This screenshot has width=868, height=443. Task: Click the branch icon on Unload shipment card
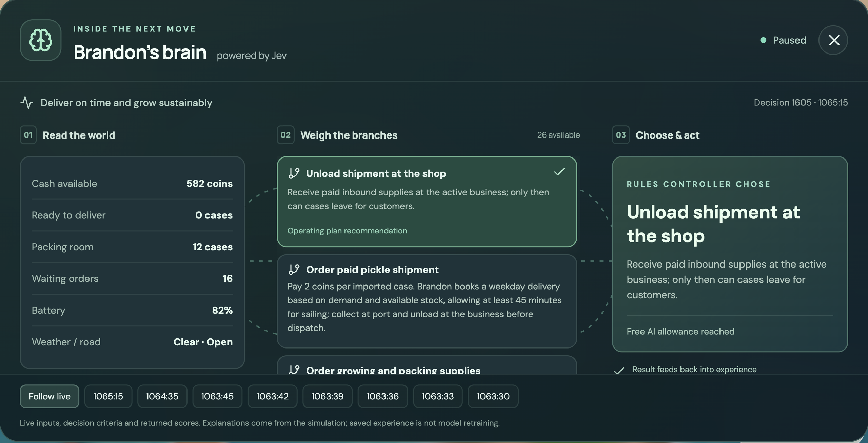tap(294, 173)
